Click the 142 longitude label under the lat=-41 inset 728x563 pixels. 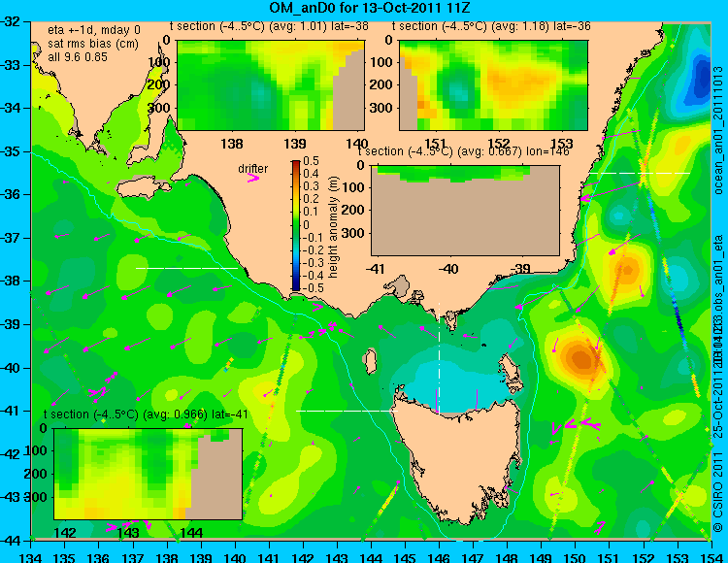(65, 532)
